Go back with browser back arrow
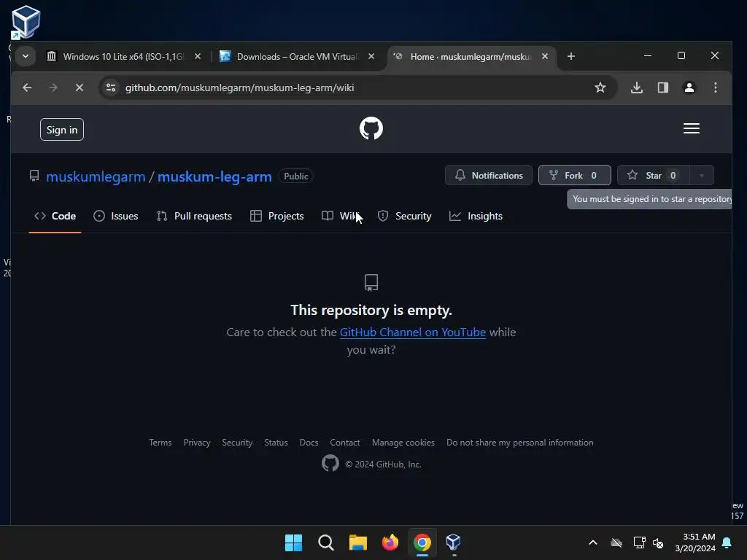Viewport: 747px width, 560px height. click(x=27, y=87)
